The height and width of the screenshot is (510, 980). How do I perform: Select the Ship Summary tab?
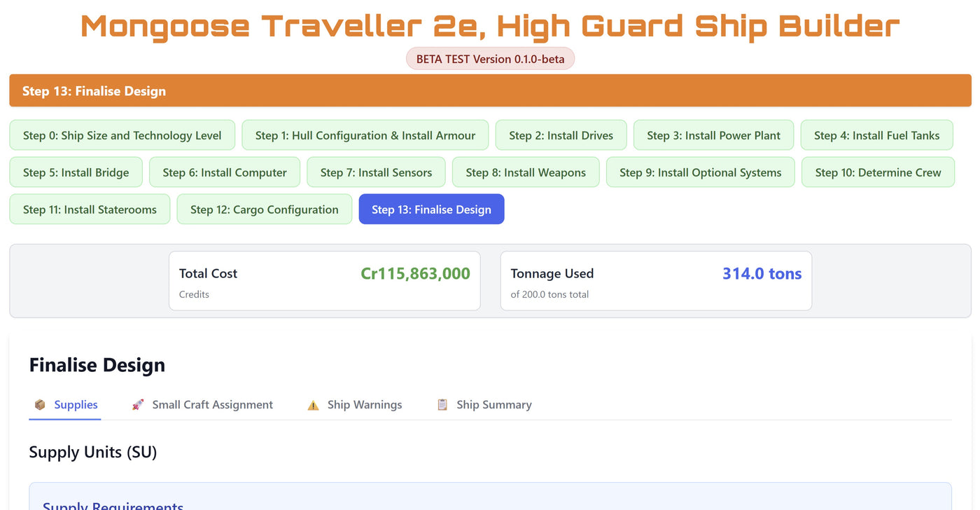pos(493,405)
